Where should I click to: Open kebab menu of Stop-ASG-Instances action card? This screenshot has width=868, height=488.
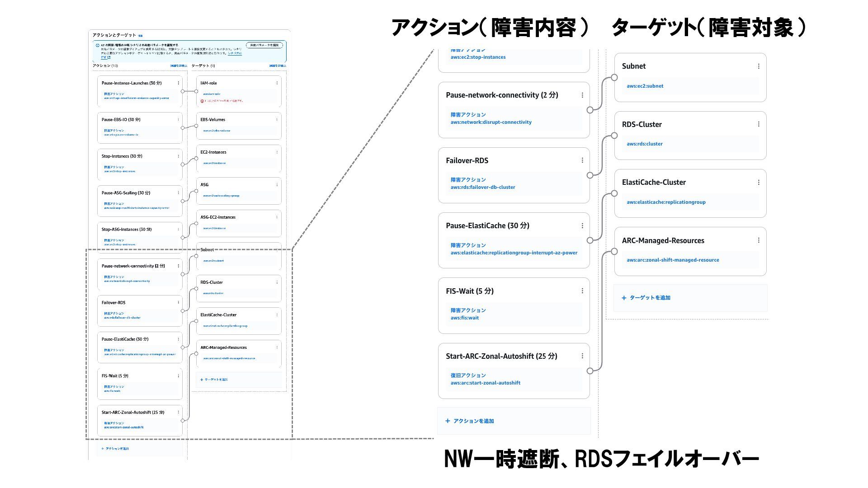click(179, 230)
